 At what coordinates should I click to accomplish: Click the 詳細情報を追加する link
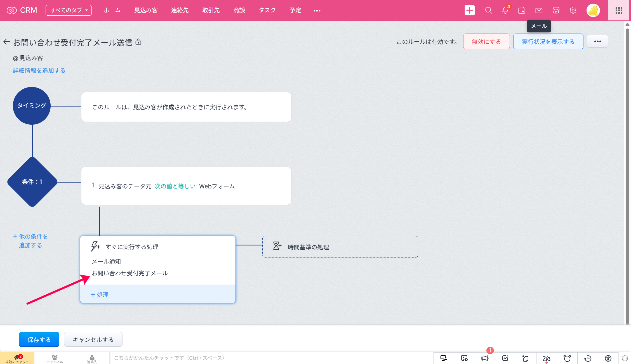pyautogui.click(x=39, y=70)
